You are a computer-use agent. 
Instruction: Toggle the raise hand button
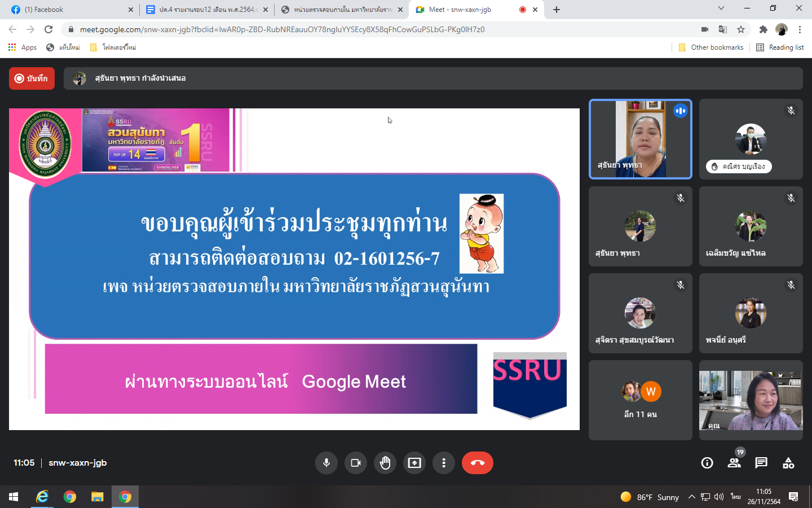[385, 463]
